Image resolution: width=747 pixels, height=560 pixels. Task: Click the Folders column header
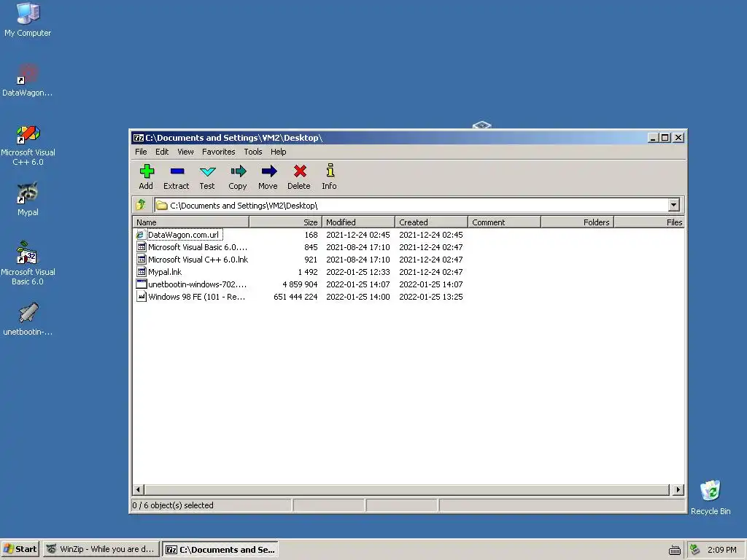(x=578, y=222)
